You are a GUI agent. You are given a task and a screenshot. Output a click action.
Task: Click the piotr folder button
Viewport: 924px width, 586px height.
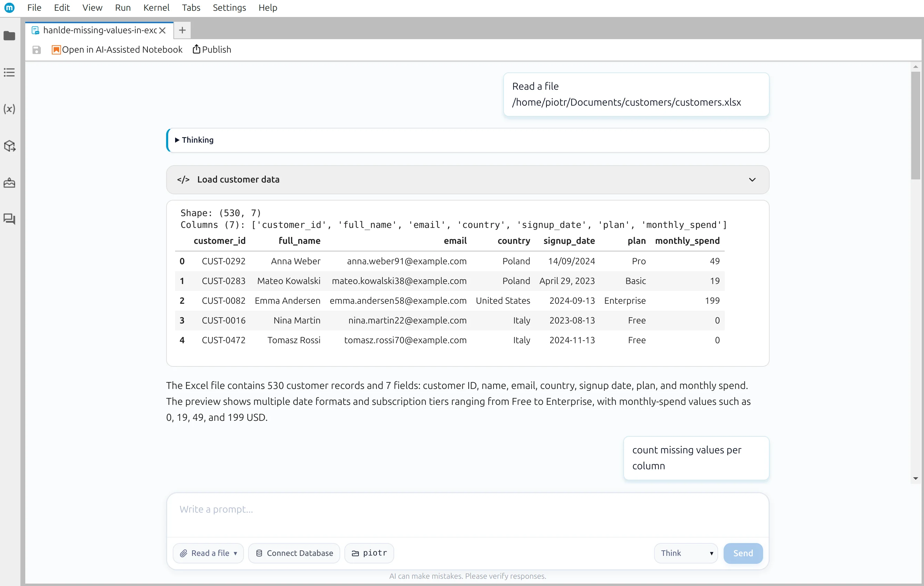369,553
